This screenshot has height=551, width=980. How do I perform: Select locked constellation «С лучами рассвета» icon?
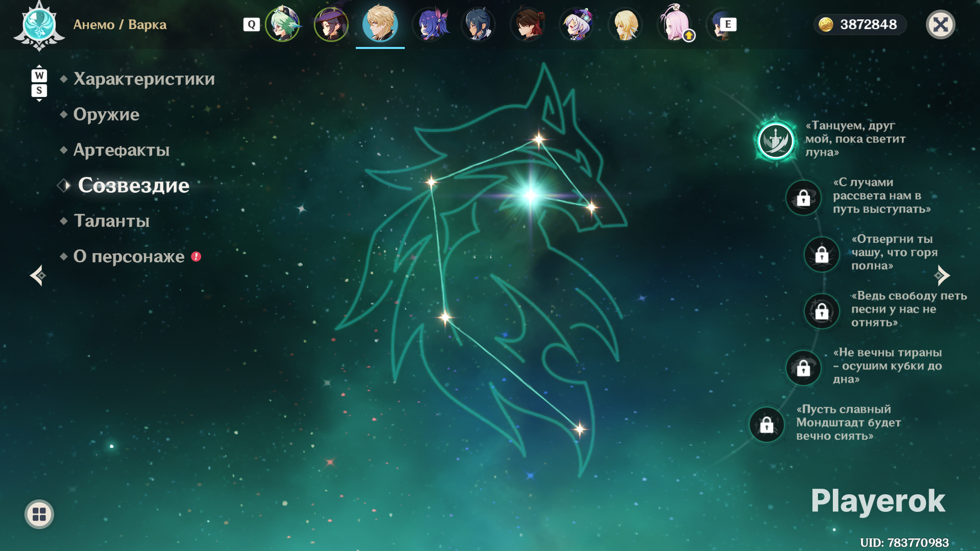click(x=804, y=197)
